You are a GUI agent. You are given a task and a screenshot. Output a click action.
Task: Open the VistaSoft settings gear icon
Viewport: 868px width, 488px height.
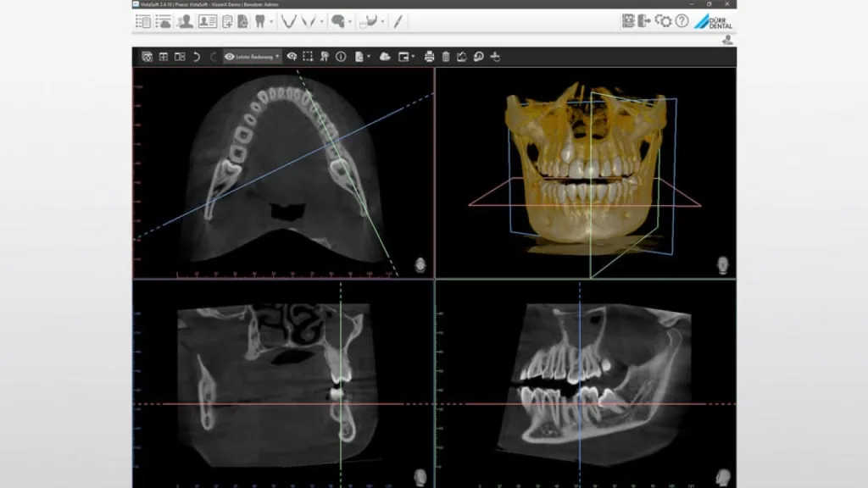pos(664,21)
